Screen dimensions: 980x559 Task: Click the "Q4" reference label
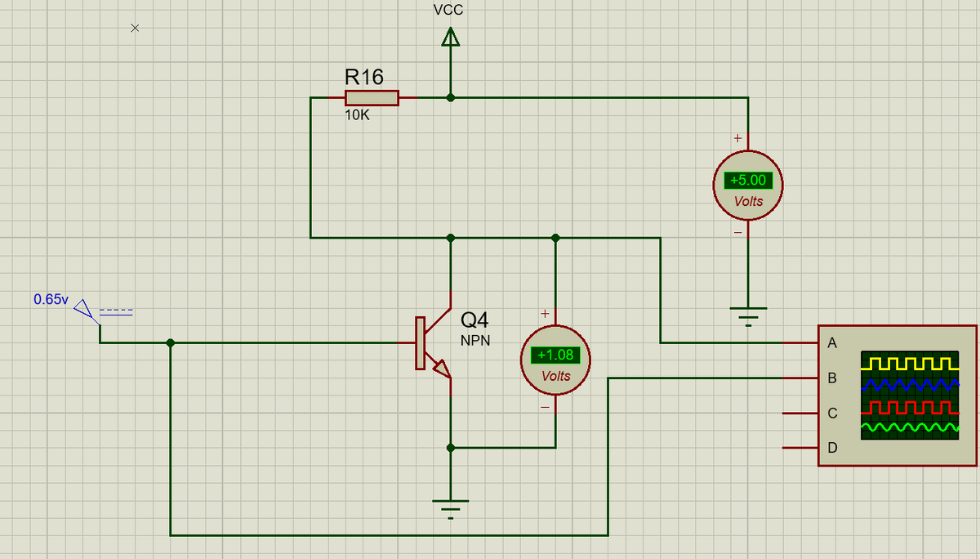click(475, 320)
